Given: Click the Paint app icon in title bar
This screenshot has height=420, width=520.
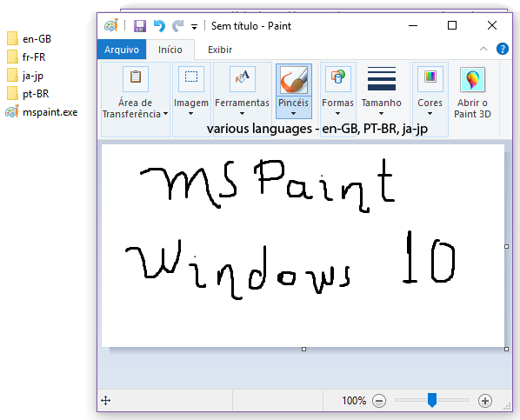Looking at the screenshot, I should [x=111, y=25].
